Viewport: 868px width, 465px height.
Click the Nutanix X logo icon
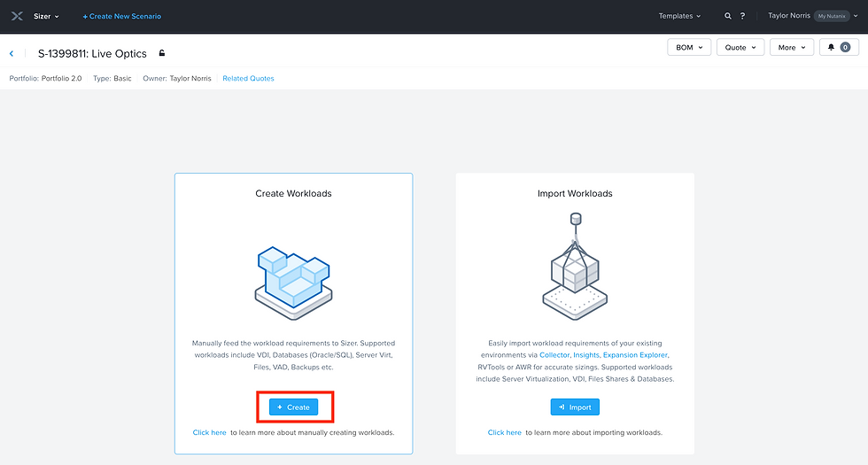click(17, 16)
